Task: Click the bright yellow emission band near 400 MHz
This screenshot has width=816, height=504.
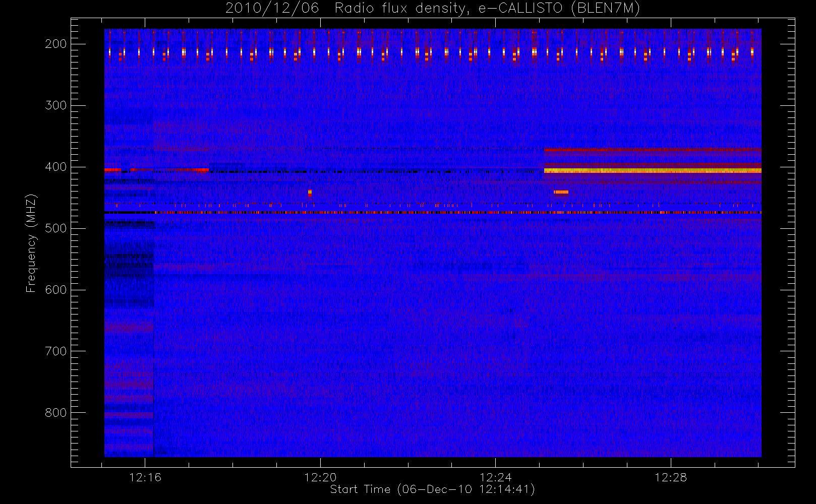Action: tap(653, 171)
